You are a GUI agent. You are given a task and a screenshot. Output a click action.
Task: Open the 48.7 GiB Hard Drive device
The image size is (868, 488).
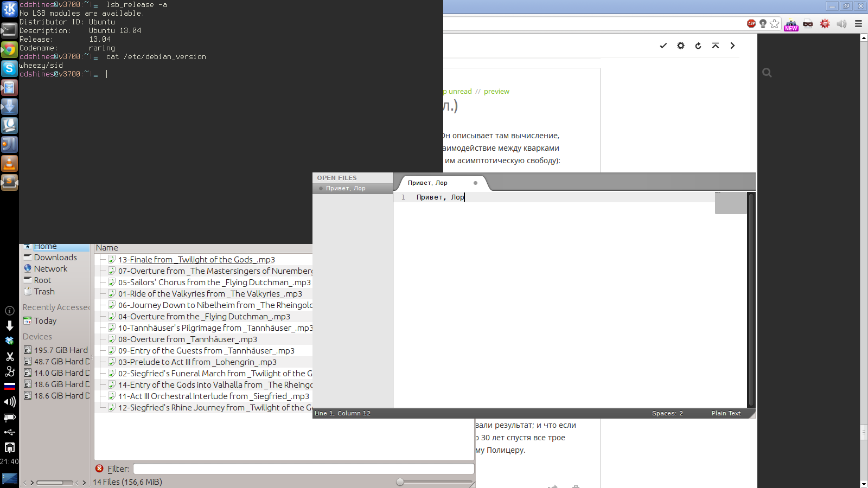pyautogui.click(x=56, y=362)
